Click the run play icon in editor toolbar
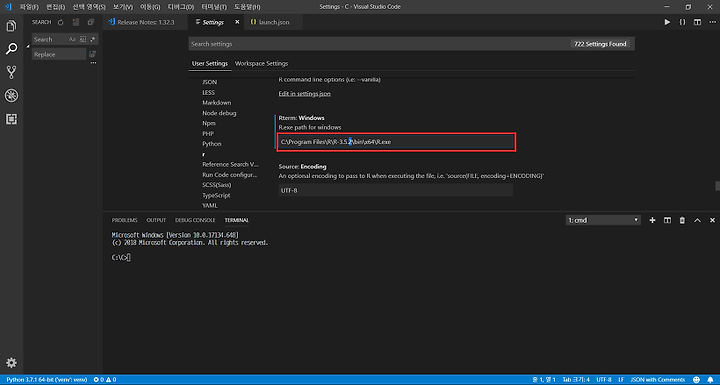720x385 pixels. [667, 22]
